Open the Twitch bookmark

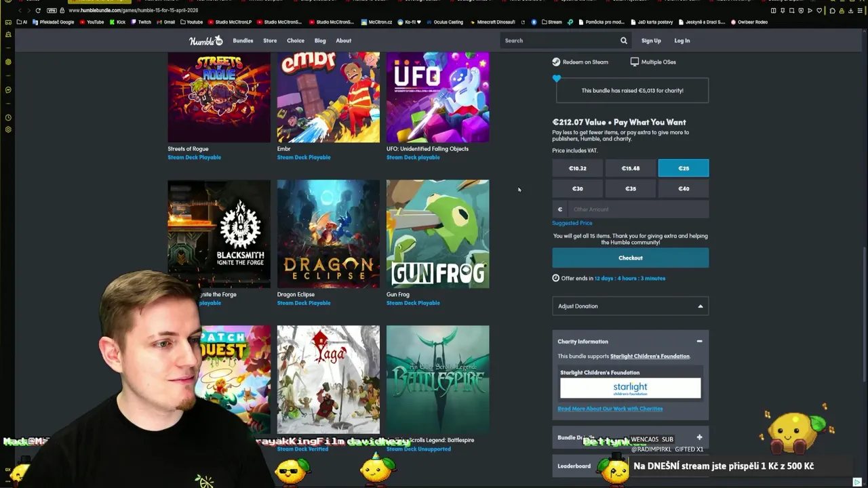[x=141, y=22]
